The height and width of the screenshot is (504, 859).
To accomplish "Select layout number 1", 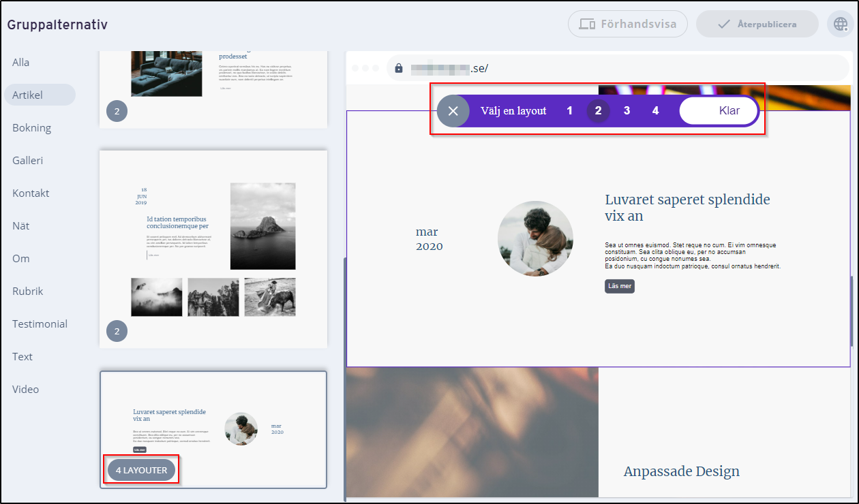I will [x=569, y=111].
